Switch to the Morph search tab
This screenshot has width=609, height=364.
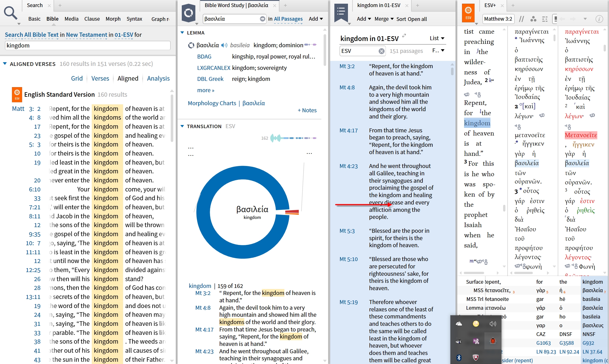113,19
